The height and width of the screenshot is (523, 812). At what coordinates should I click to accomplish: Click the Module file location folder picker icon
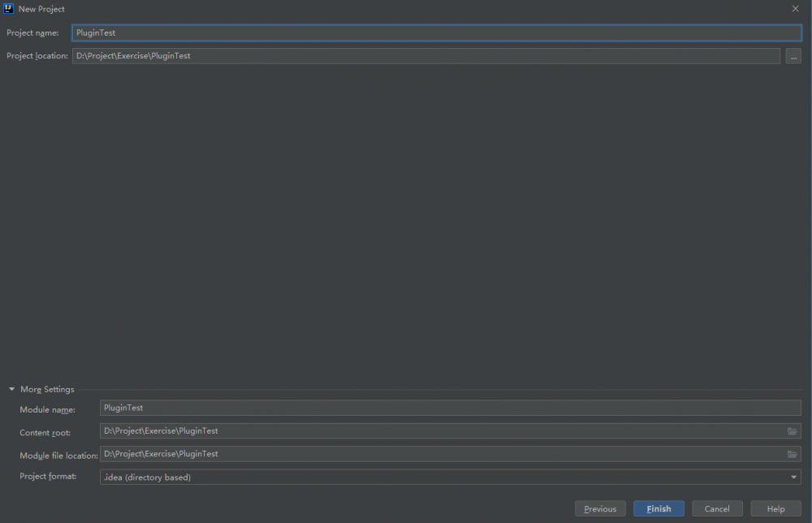point(793,454)
